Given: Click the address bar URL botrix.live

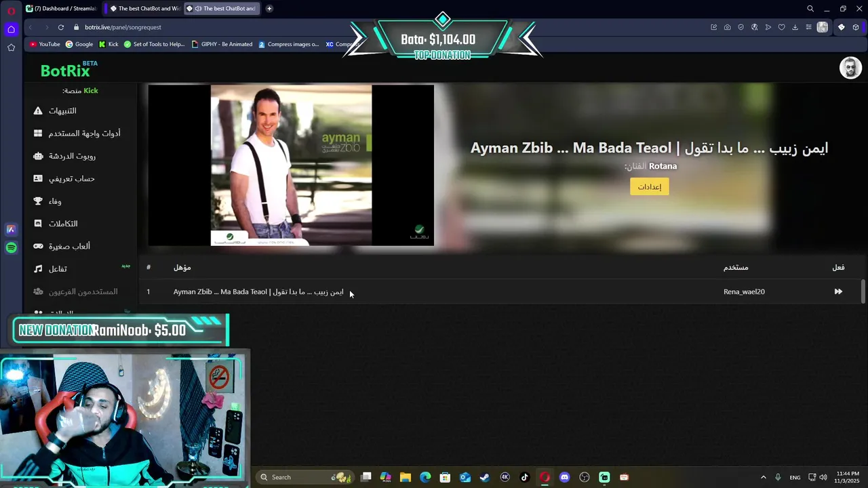Looking at the screenshot, I should pos(123,27).
